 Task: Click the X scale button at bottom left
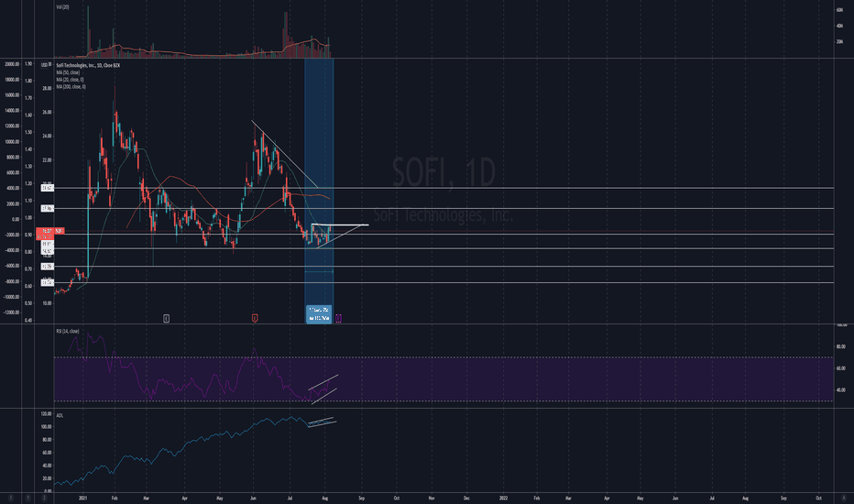(10, 498)
